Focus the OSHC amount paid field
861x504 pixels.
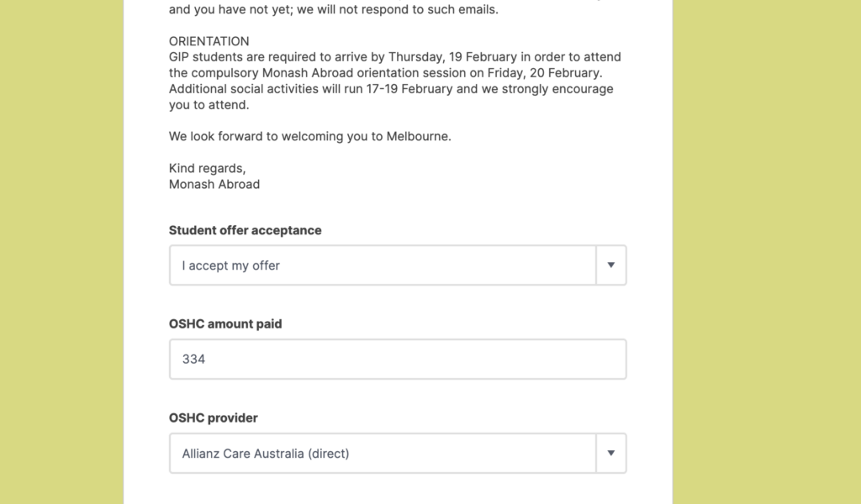click(x=398, y=360)
